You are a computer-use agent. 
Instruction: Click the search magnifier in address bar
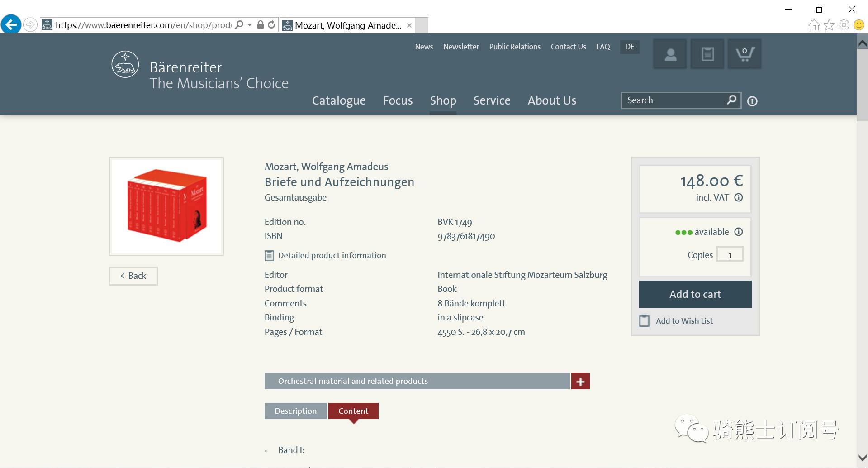point(240,24)
